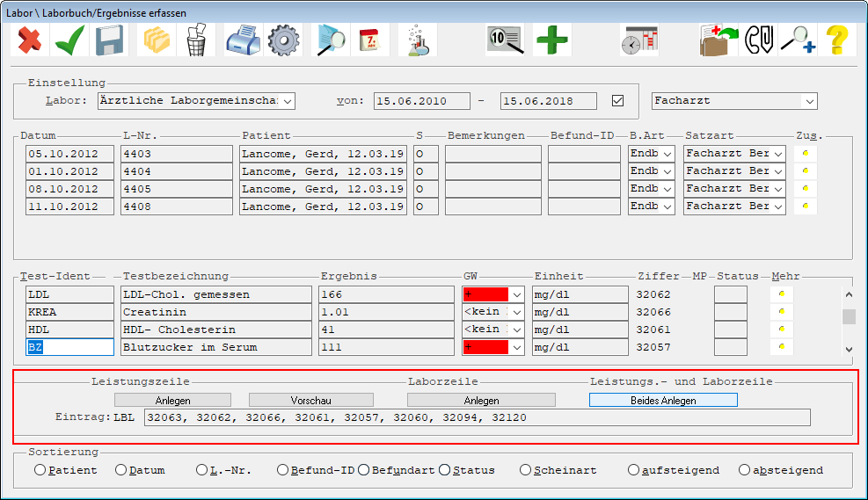Click the trash bin delete icon
This screenshot has height=500, width=868.
pos(196,40)
